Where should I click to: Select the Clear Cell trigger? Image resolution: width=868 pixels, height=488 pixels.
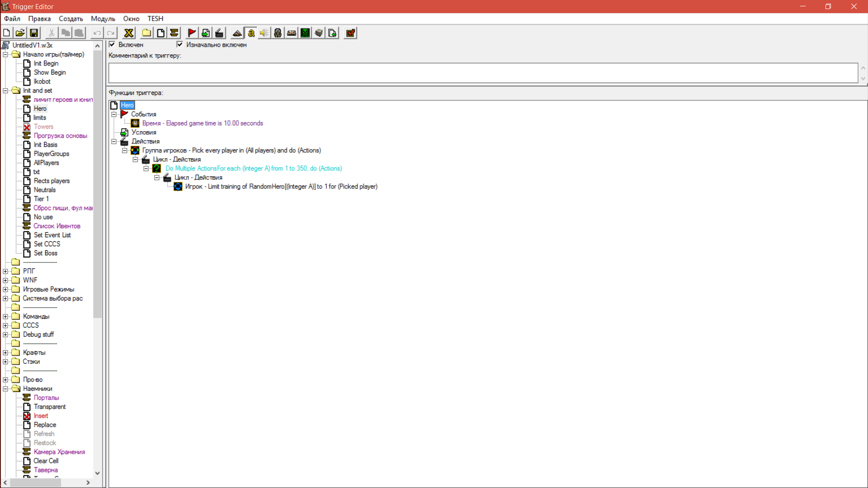pos(46,461)
